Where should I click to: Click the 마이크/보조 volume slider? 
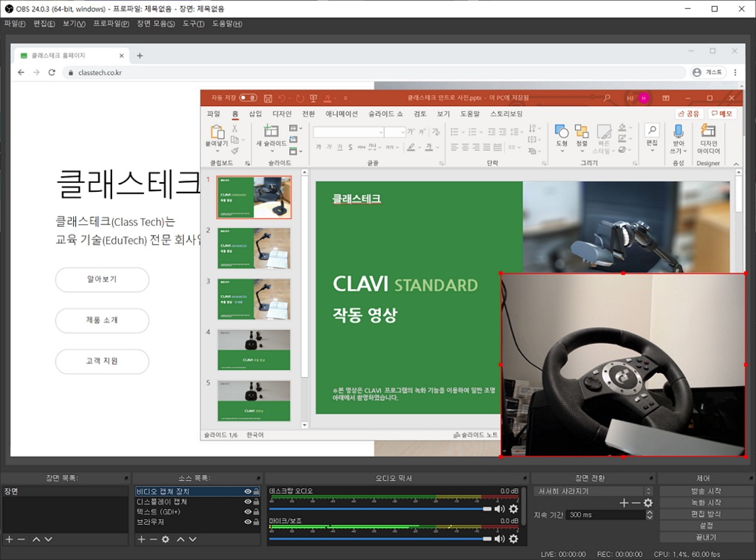380,538
